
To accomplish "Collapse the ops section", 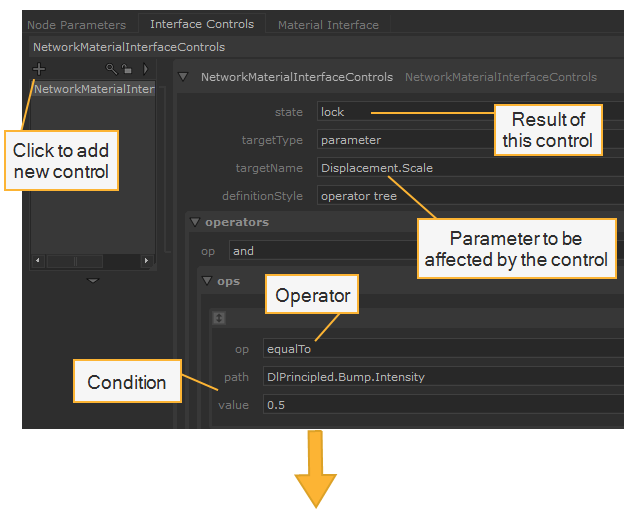I will click(207, 280).
